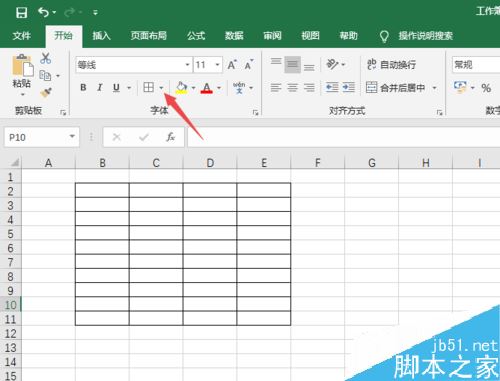Click the yellow Fill Color bucket
The image size is (500, 381).
pyautogui.click(x=181, y=87)
